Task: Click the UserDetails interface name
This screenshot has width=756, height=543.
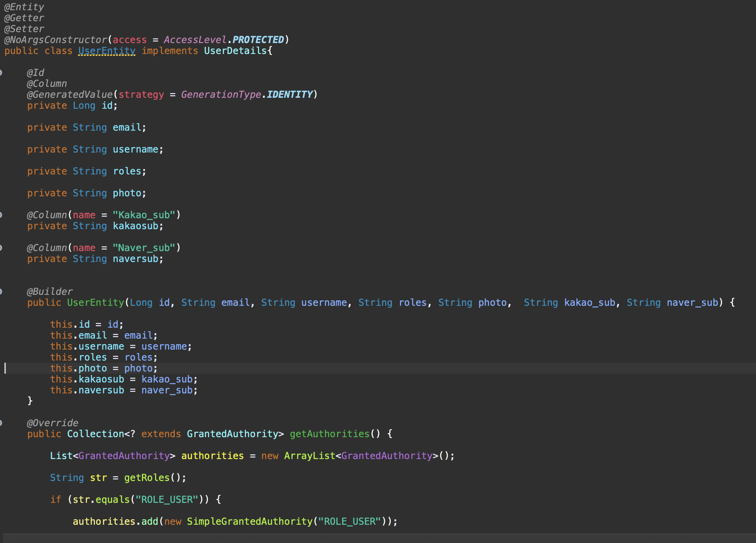Action: 235,51
